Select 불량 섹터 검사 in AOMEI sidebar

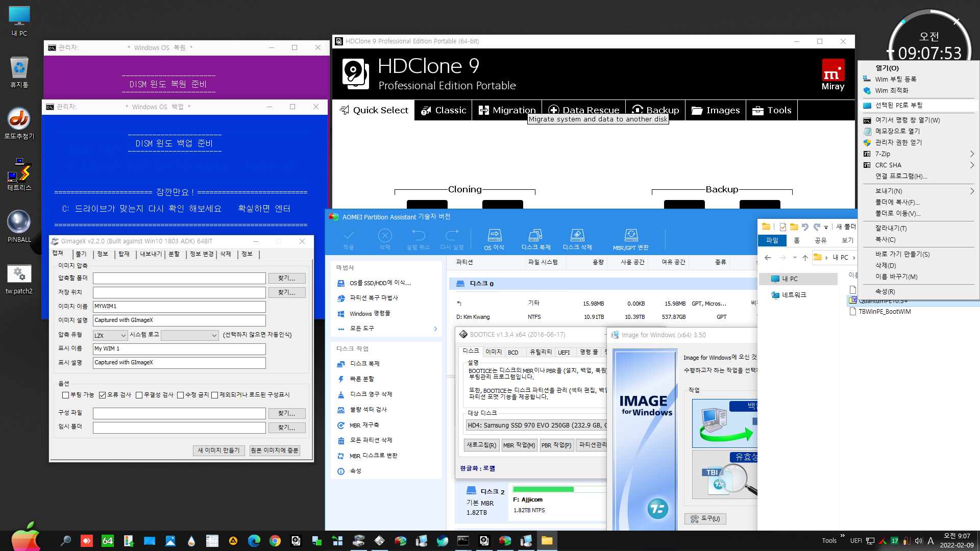point(368,410)
